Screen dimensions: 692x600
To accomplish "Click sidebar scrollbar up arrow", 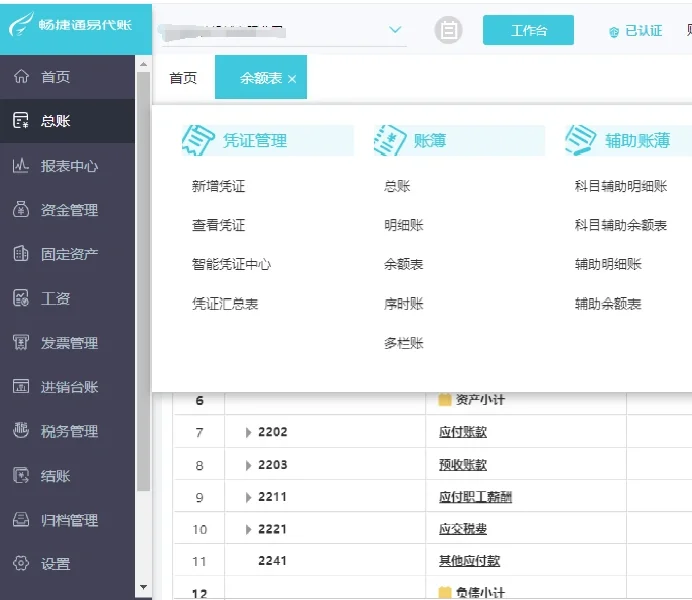I will [x=143, y=64].
